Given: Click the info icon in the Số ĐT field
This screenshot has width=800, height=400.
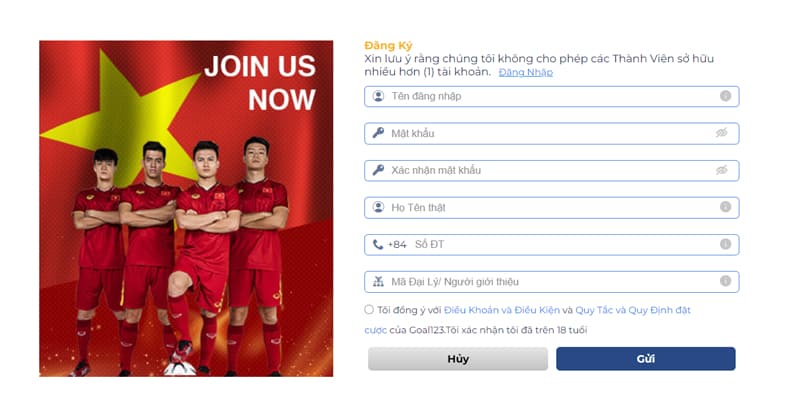Looking at the screenshot, I should (725, 244).
